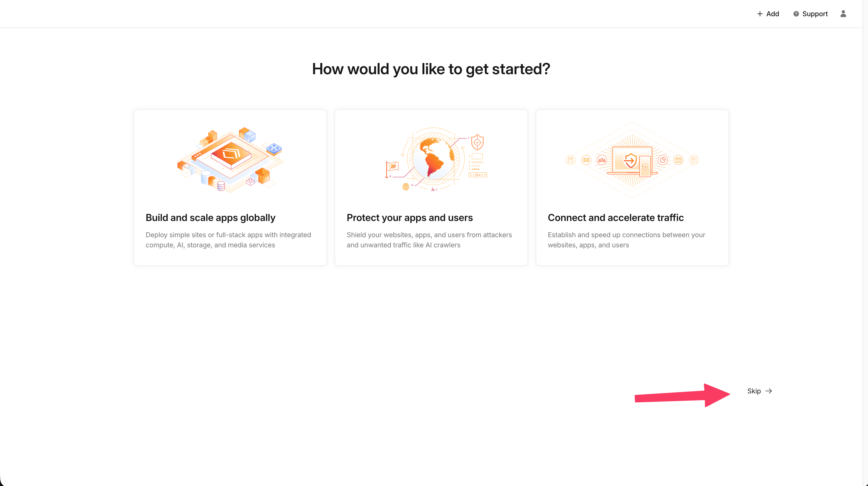Click the laptop shield illustration
This screenshot has width=868, height=486.
(632, 161)
